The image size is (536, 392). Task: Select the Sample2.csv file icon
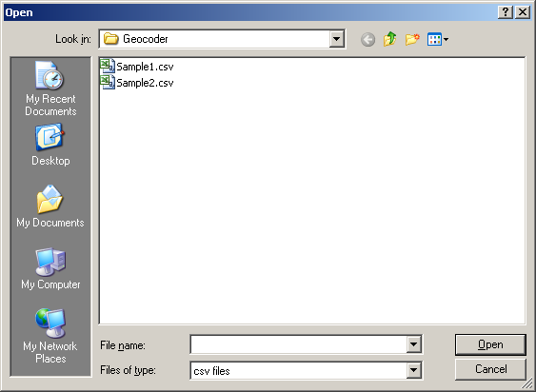(x=108, y=82)
